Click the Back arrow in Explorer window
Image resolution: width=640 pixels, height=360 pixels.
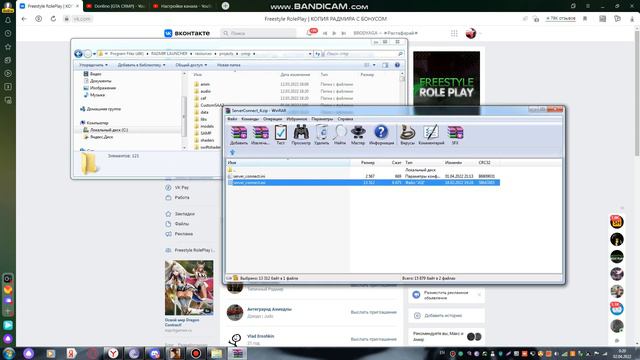78,54
